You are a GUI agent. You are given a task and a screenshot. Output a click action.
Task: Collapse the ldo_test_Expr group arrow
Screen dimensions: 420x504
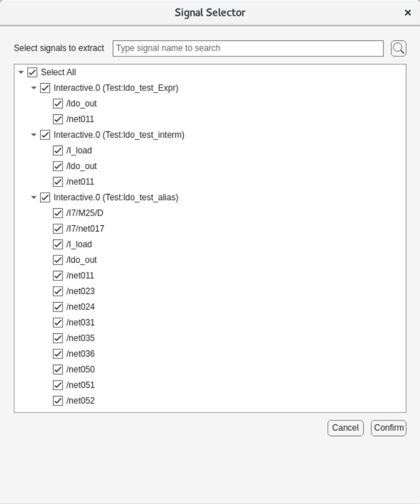point(34,88)
